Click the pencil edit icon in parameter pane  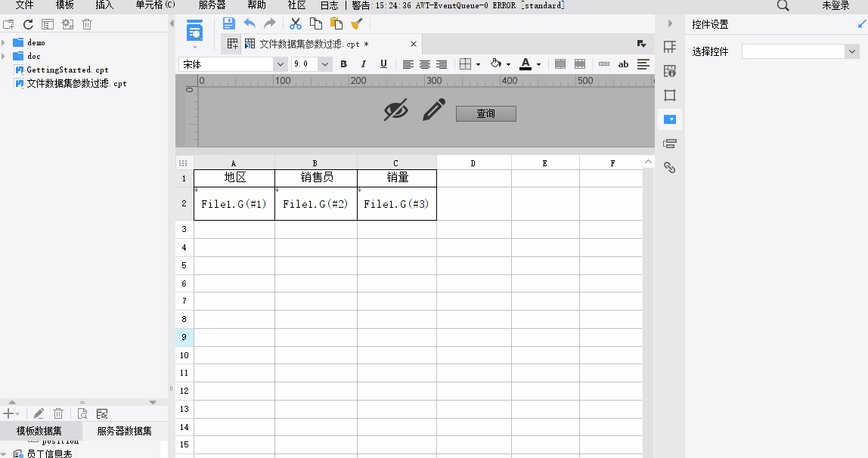pyautogui.click(x=433, y=110)
